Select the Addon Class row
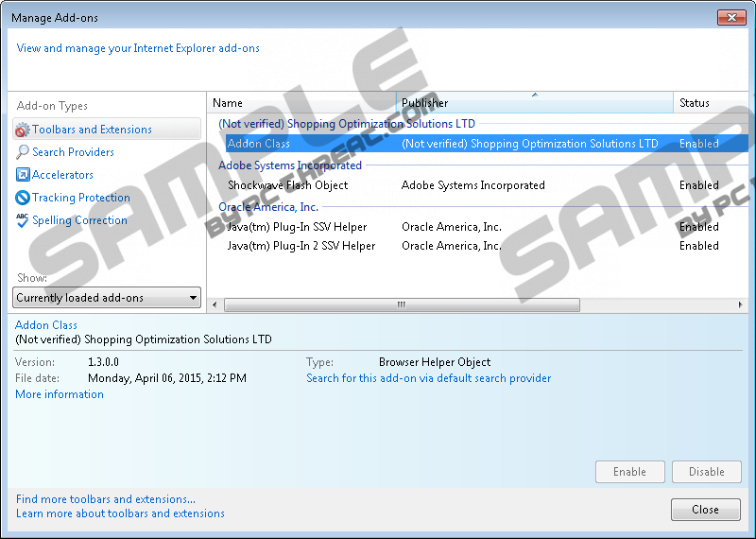The width and height of the screenshot is (756, 539). (259, 144)
